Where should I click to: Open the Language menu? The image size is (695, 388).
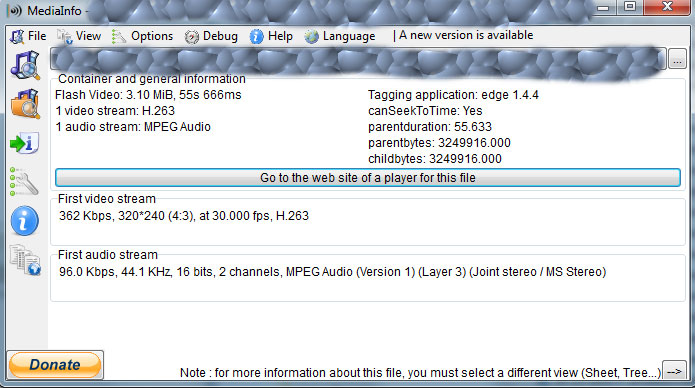(340, 36)
